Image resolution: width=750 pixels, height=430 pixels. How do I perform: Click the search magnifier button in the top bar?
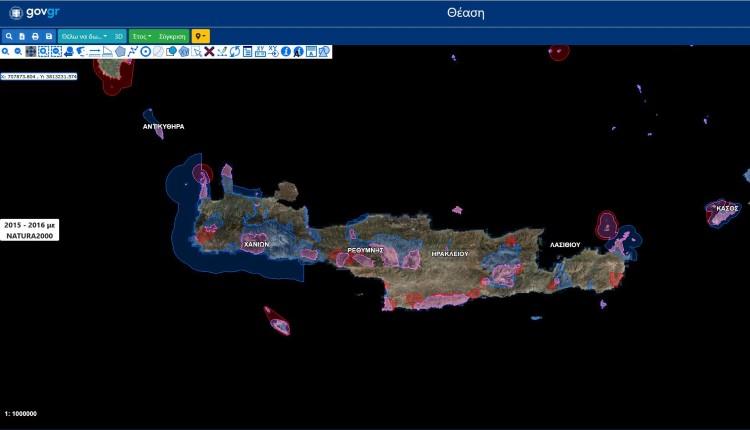pyautogui.click(x=8, y=36)
